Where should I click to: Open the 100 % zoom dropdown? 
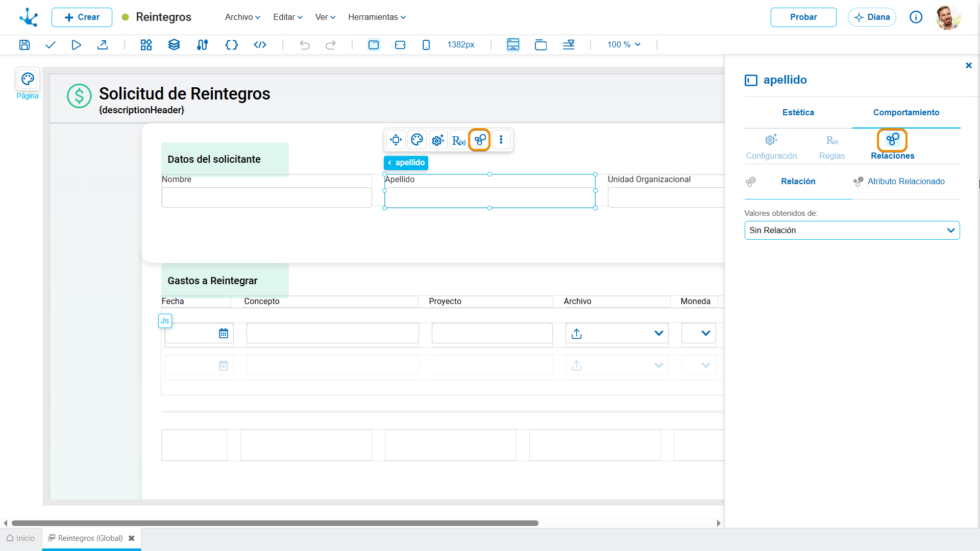coord(624,45)
